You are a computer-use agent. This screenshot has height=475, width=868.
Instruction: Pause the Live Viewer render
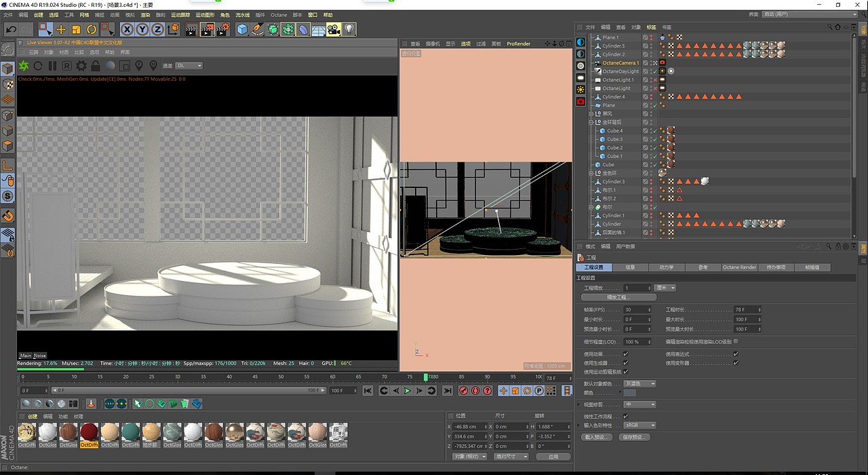click(x=52, y=66)
